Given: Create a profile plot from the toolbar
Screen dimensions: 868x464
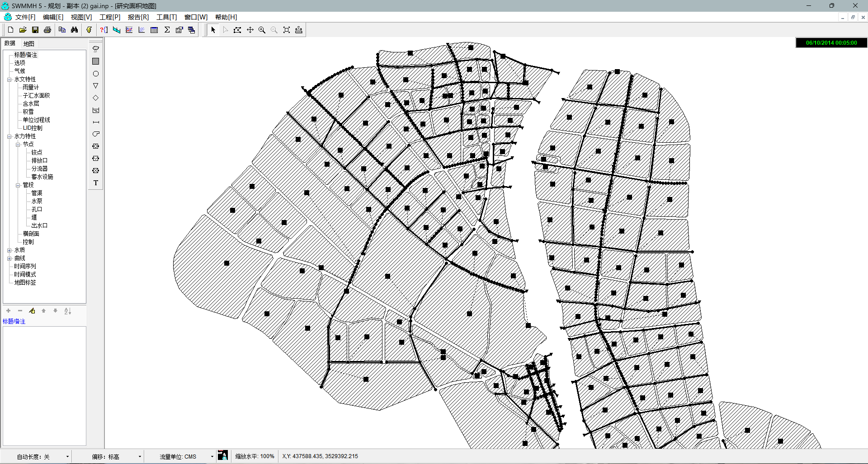Looking at the screenshot, I should tap(117, 30).
